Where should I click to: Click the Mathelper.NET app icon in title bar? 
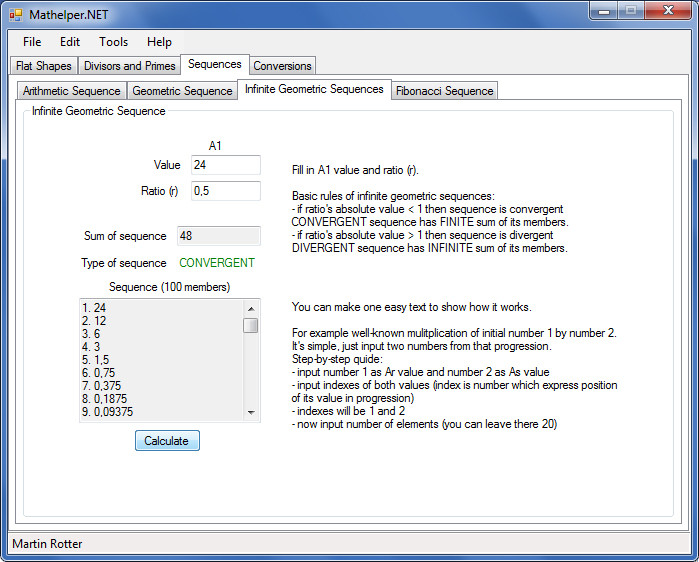coord(16,15)
